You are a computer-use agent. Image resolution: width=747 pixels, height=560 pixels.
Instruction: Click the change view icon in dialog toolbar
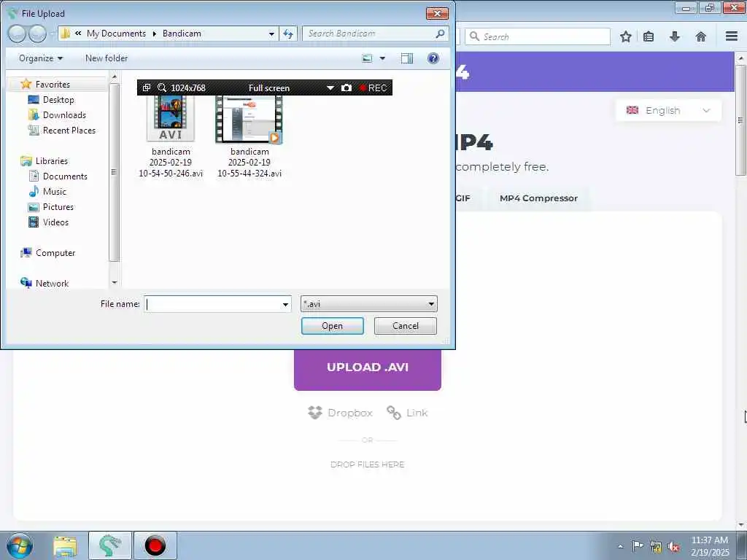click(367, 58)
